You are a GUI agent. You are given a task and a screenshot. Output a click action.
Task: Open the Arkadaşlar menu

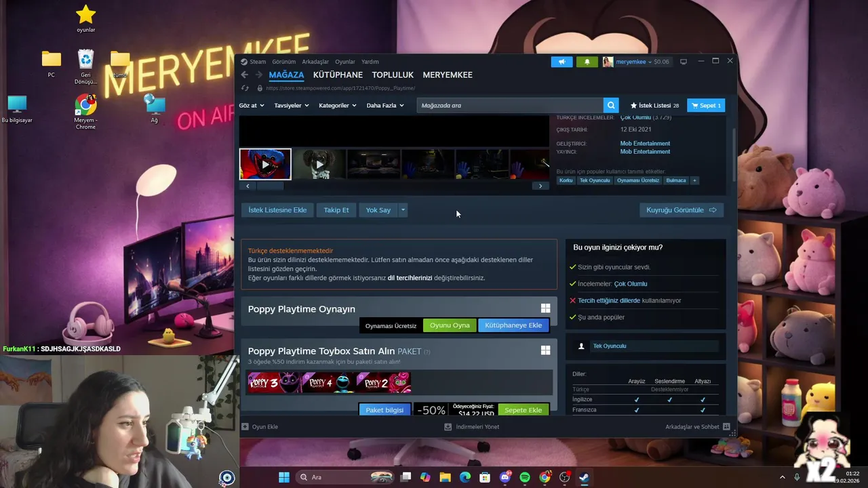click(315, 62)
